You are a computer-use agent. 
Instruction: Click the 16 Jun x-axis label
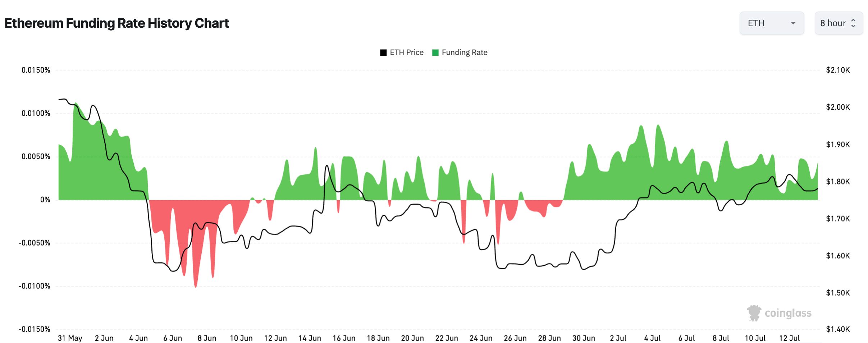[344, 338]
